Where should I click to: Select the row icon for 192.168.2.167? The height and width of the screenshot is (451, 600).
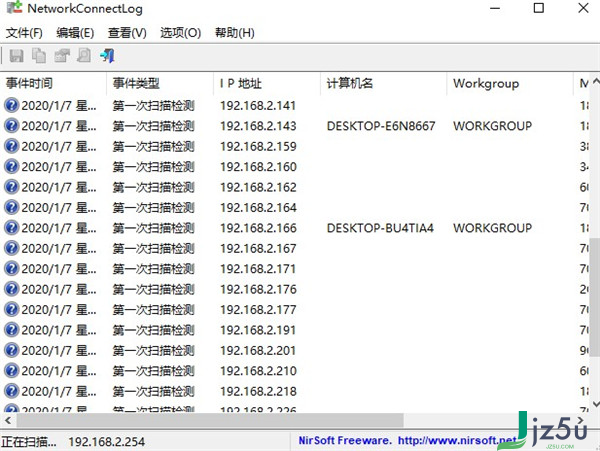pyautogui.click(x=11, y=248)
